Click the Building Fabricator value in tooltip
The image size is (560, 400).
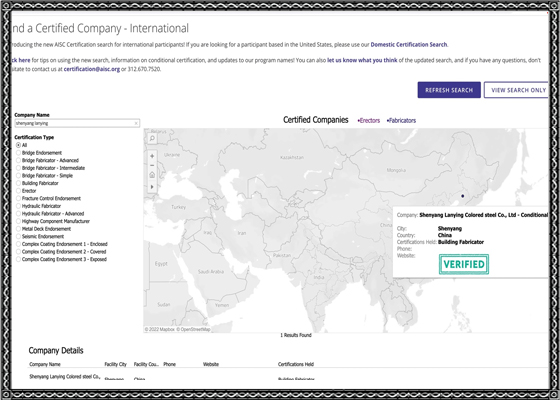point(461,242)
